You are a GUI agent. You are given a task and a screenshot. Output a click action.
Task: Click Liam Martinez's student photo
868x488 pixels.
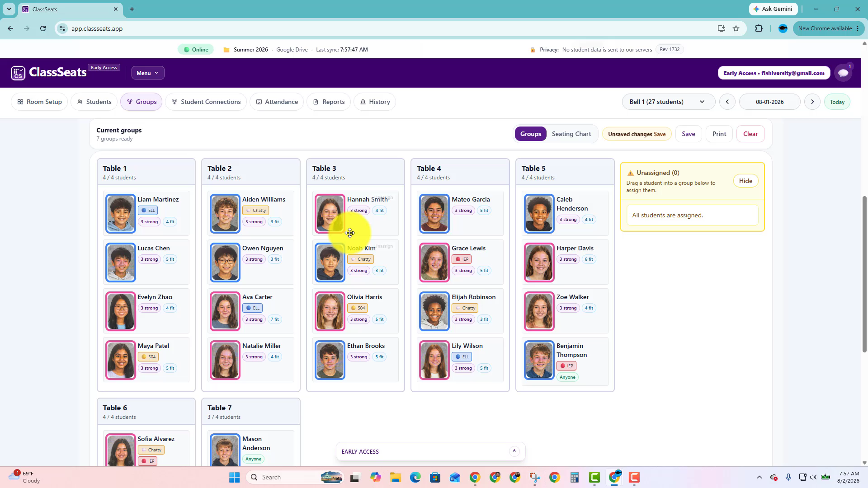coord(121,214)
